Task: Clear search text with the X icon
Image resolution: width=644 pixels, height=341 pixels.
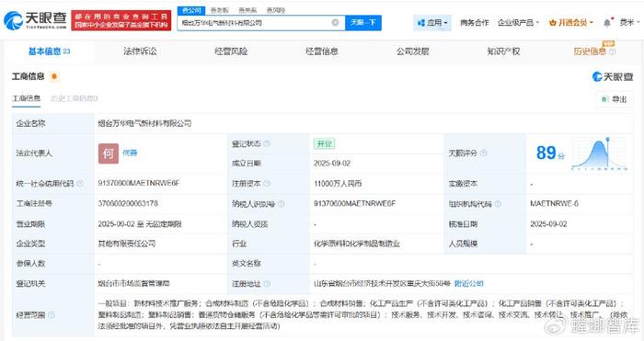Action: [x=335, y=23]
